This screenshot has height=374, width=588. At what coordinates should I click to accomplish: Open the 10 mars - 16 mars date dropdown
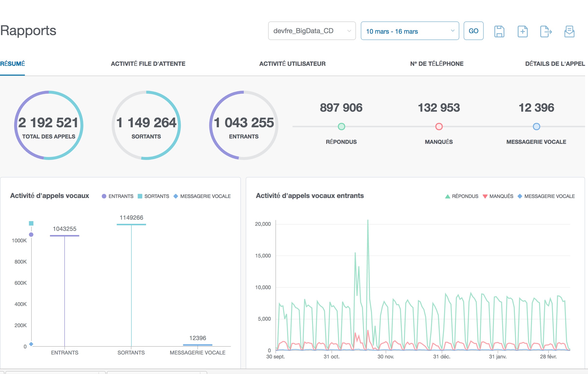pos(410,31)
